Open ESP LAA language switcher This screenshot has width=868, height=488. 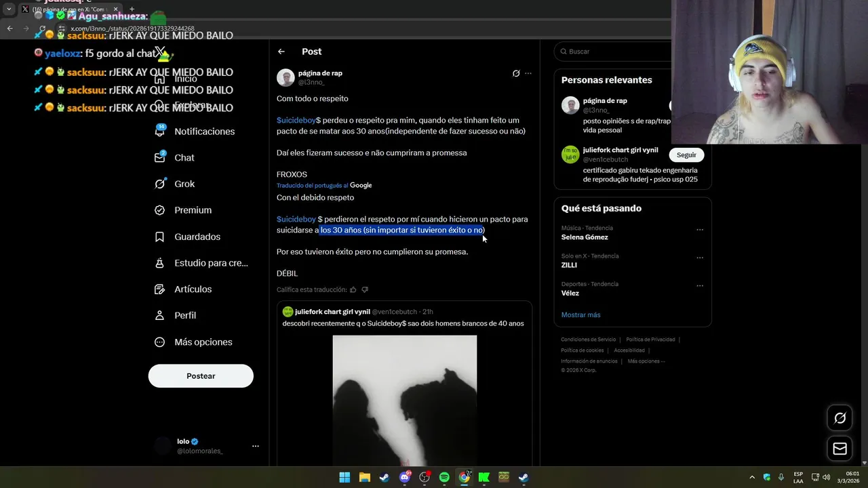(x=798, y=477)
